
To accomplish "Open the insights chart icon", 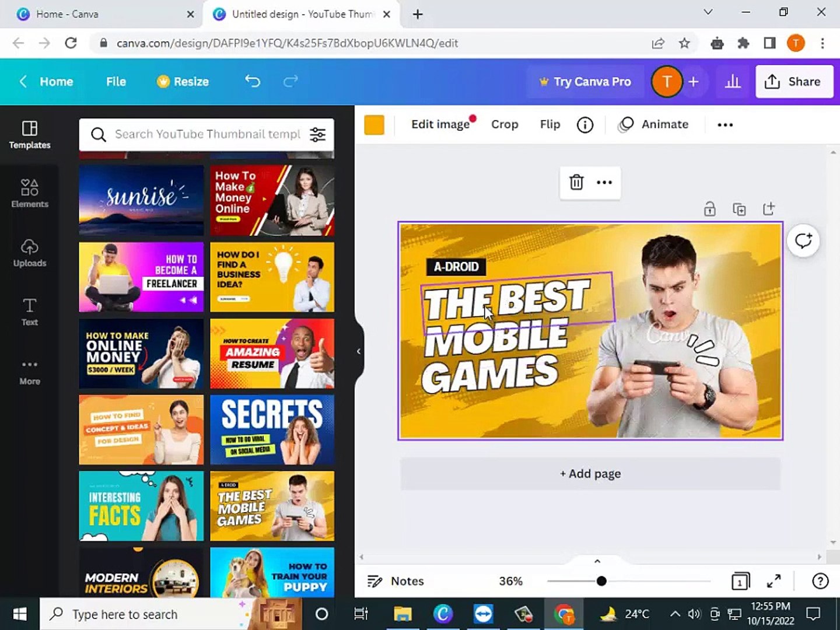I will tap(733, 82).
